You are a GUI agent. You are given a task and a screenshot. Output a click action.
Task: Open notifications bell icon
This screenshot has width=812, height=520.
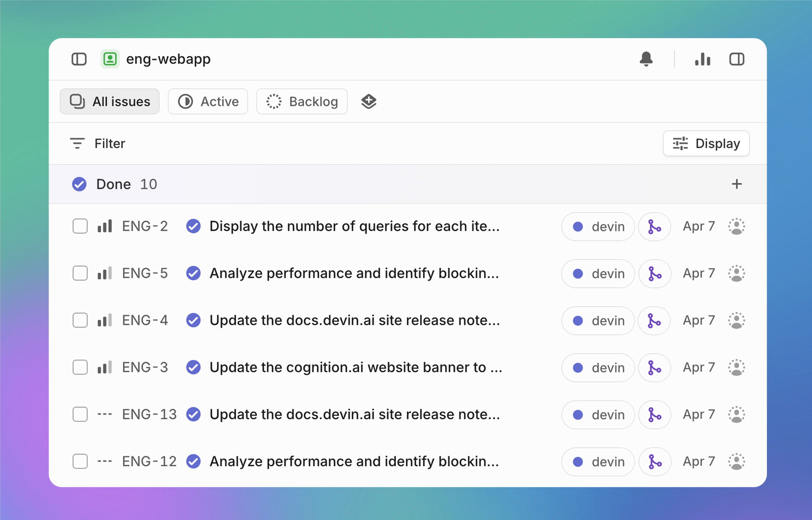point(646,59)
